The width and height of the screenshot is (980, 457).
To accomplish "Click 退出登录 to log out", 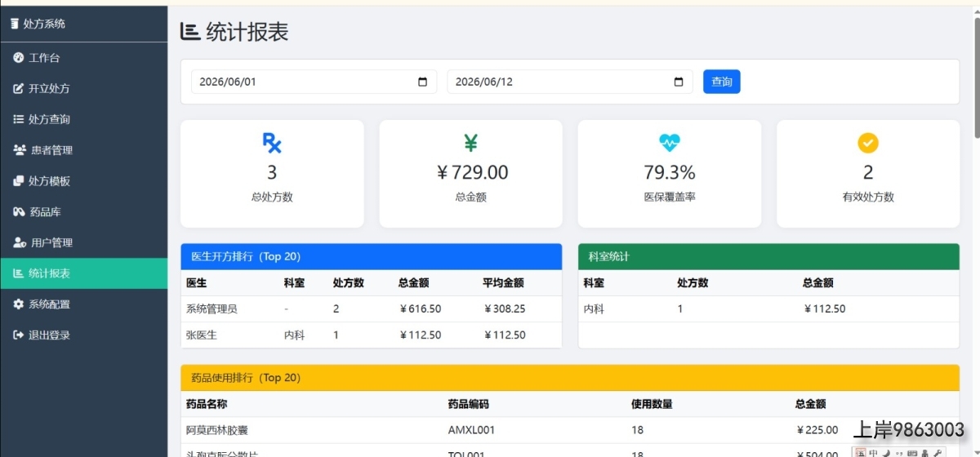I will 83,335.
